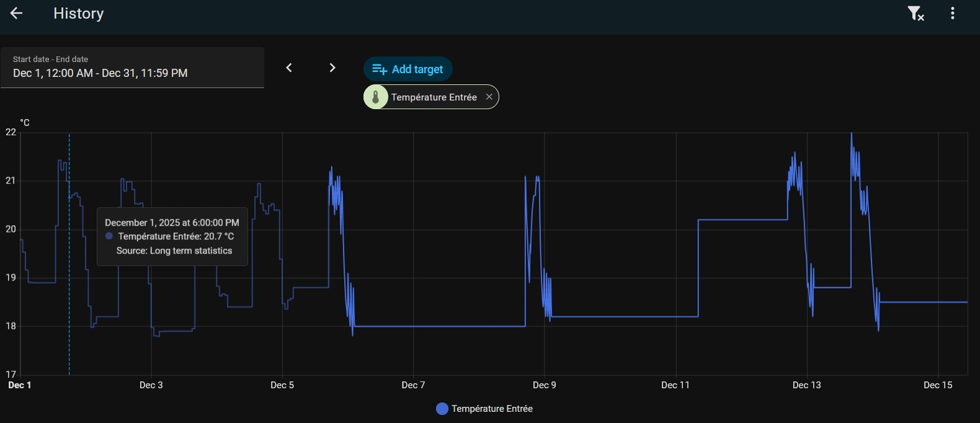The width and height of the screenshot is (980, 423).
Task: Click the Add target button
Action: coord(408,69)
